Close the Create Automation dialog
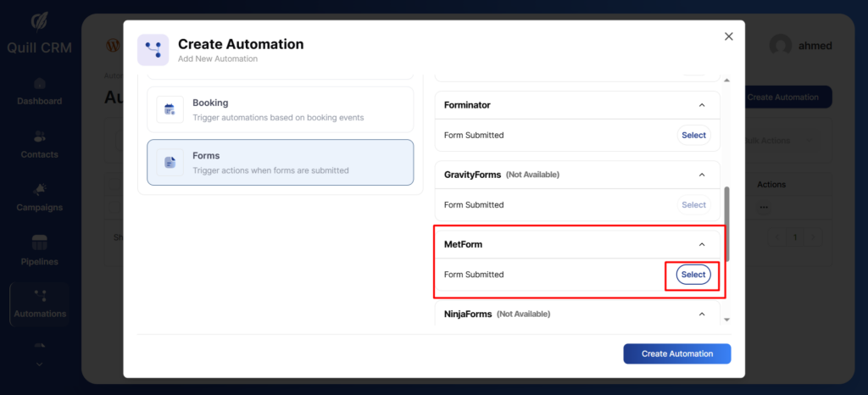The image size is (868, 395). point(728,36)
